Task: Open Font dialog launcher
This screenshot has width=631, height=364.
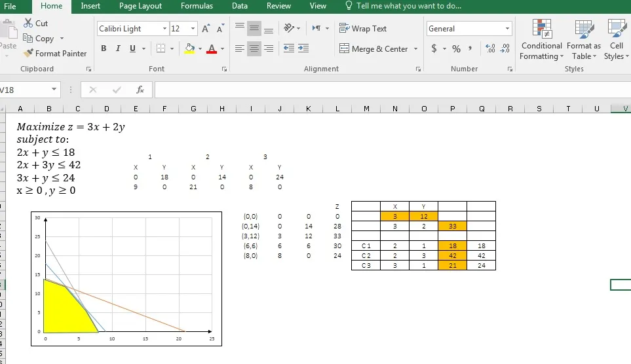Action: 225,69
